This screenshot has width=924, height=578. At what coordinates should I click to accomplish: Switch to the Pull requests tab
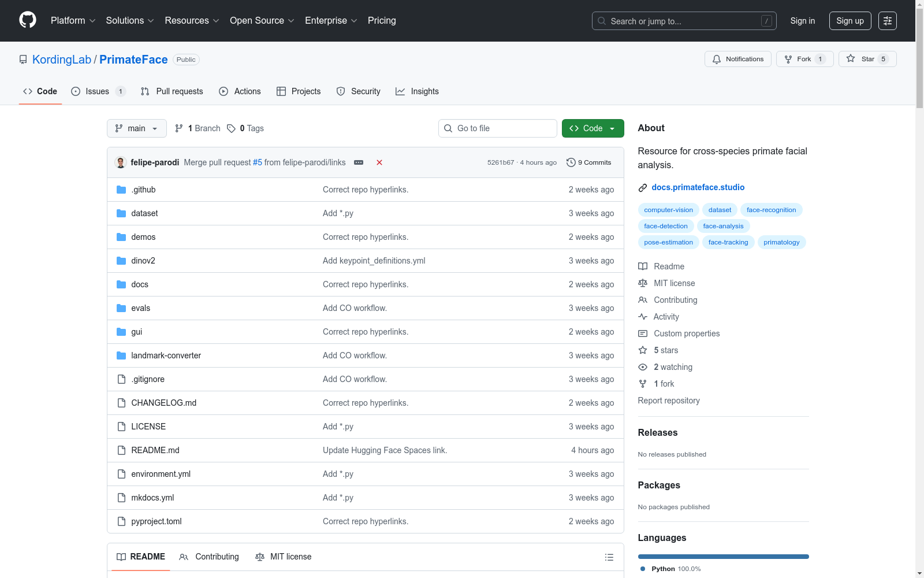point(172,91)
